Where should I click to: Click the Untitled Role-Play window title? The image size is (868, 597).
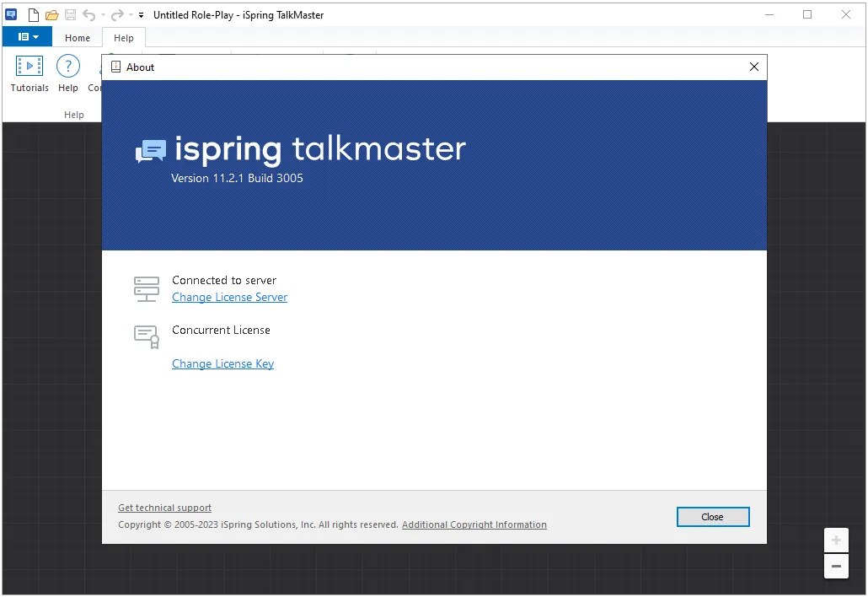[x=238, y=15]
